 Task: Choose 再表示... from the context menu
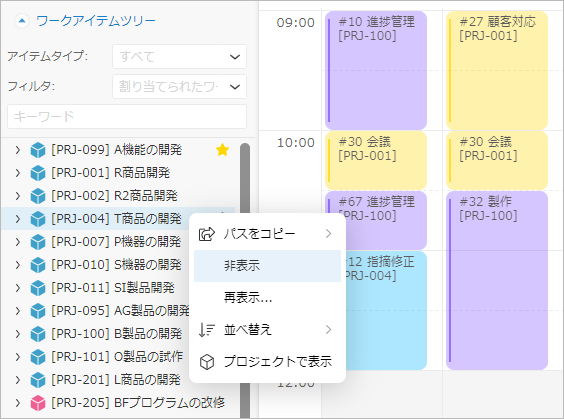pos(267,298)
